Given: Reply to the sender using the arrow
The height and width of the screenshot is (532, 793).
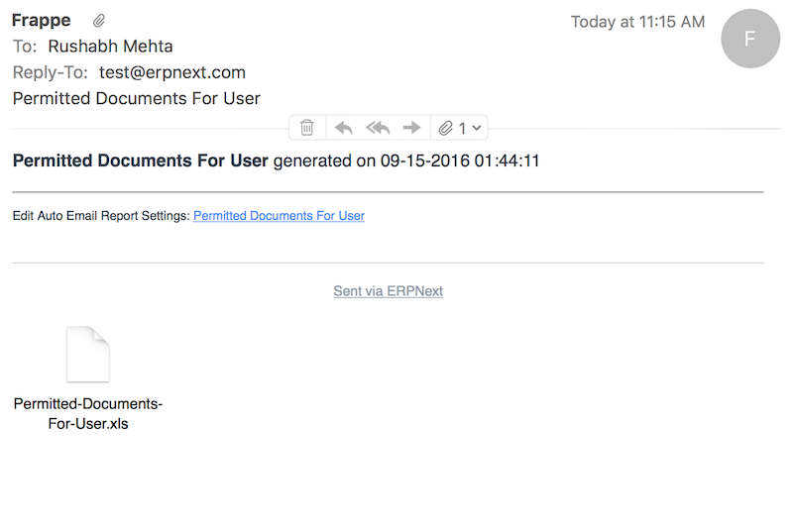Looking at the screenshot, I should tap(343, 128).
